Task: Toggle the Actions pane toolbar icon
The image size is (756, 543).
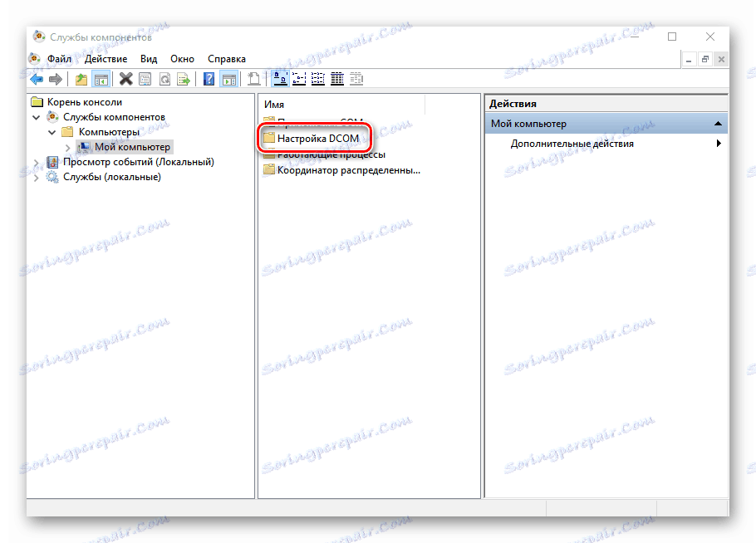Action: point(229,79)
